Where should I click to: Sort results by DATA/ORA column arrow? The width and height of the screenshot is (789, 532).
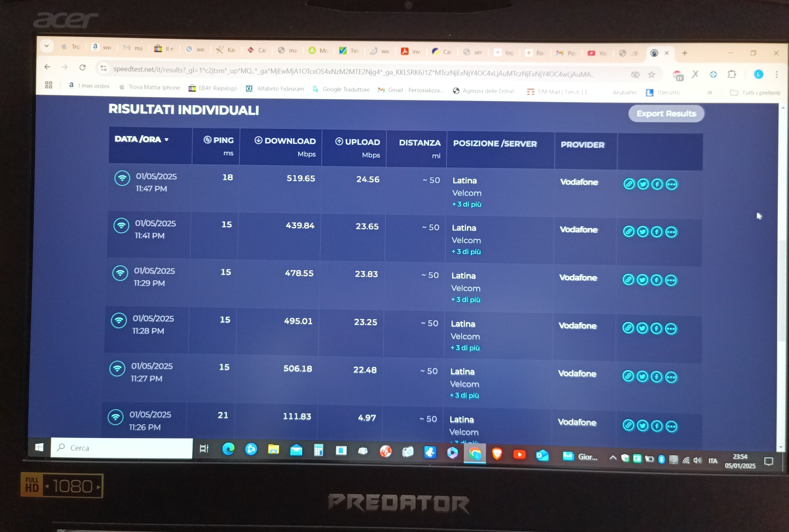coord(166,139)
